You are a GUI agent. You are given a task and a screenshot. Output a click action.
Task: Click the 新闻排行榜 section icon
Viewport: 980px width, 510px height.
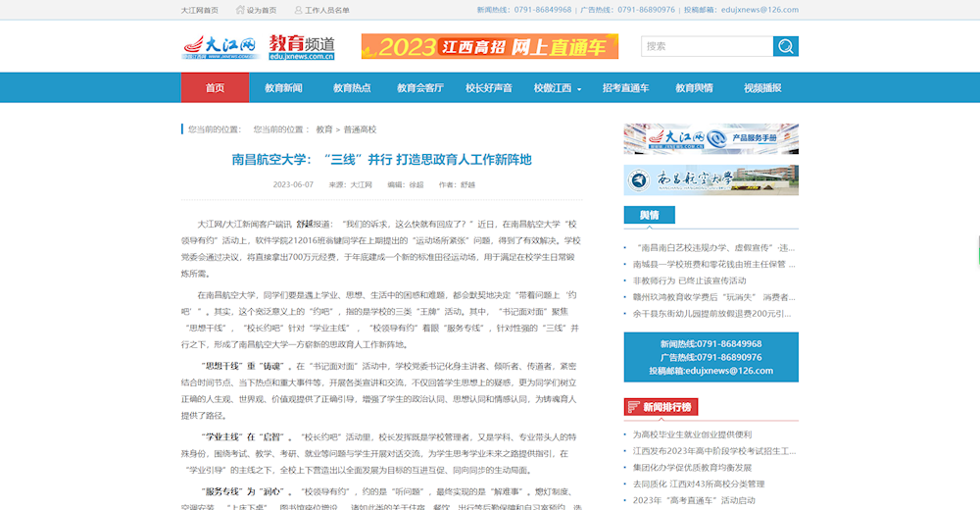(x=633, y=407)
